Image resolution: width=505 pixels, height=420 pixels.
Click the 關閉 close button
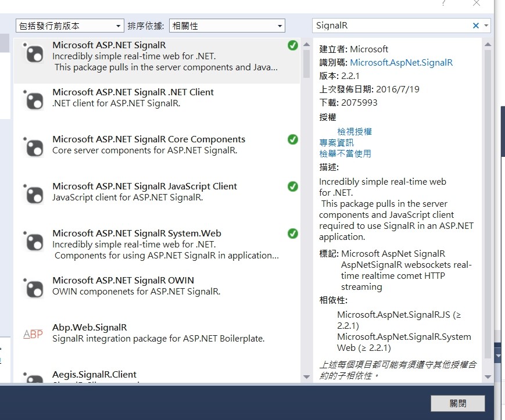click(458, 403)
